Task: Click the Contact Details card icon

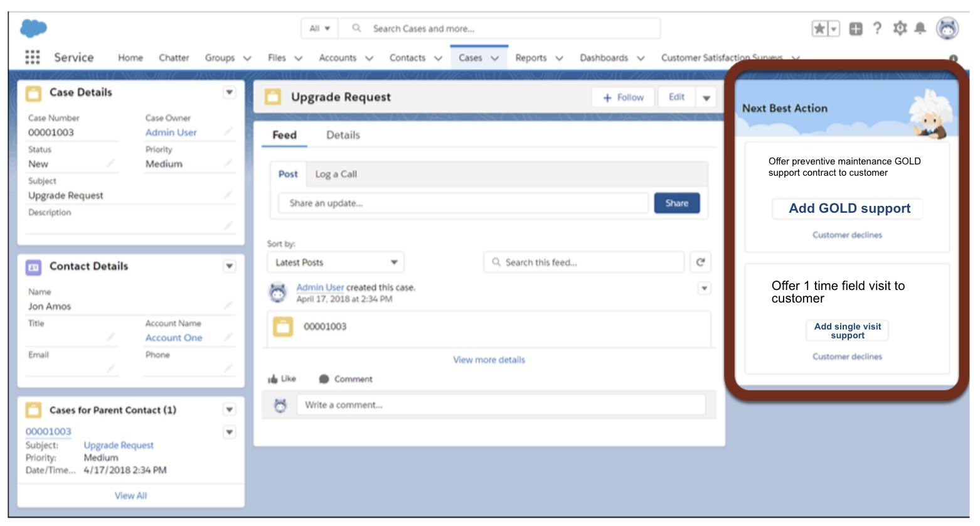Action: pyautogui.click(x=33, y=267)
